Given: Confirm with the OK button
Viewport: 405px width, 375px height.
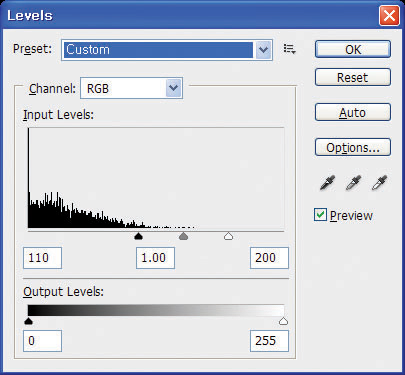Looking at the screenshot, I should 353,49.
